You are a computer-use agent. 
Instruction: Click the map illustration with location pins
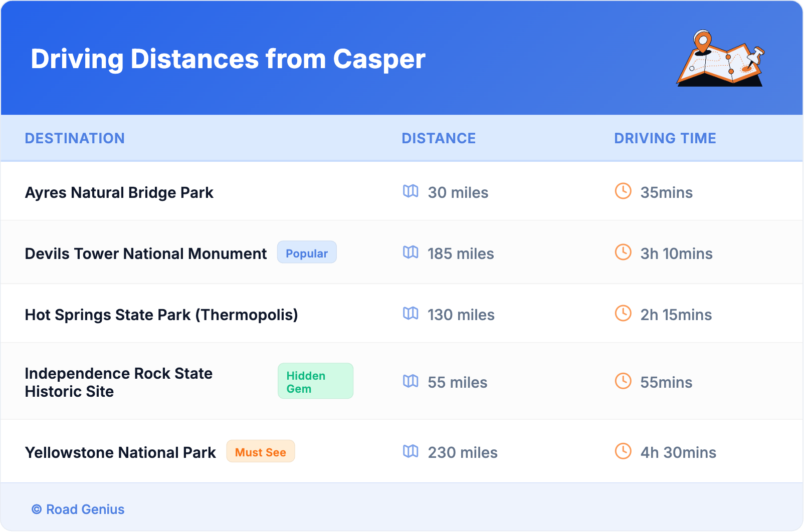pyautogui.click(x=720, y=59)
